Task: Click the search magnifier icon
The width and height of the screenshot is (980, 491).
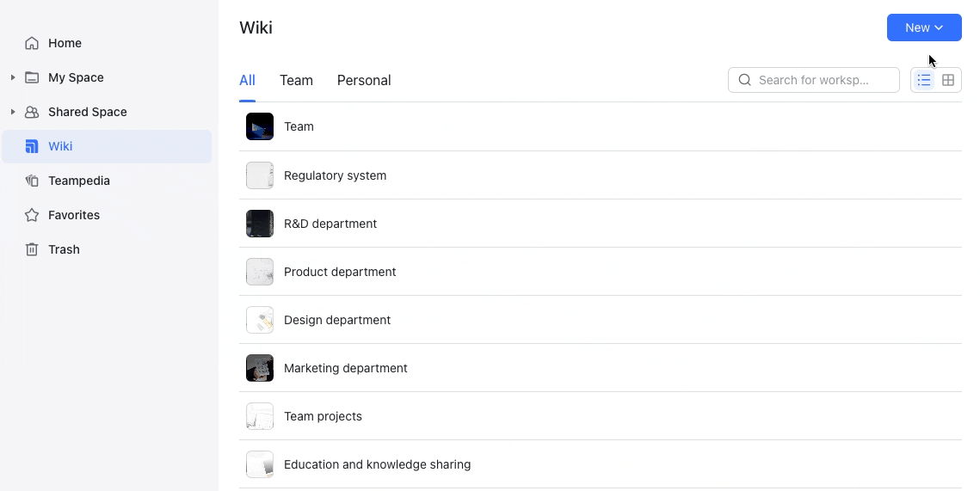Action: (x=745, y=80)
